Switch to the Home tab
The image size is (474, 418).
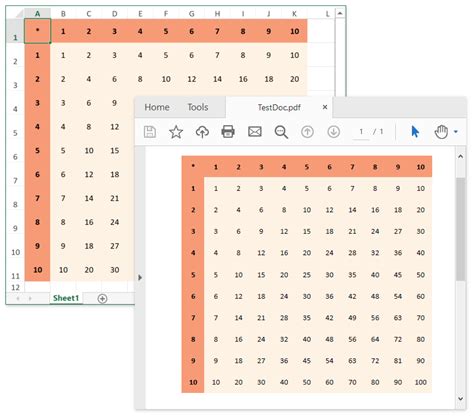click(x=157, y=107)
